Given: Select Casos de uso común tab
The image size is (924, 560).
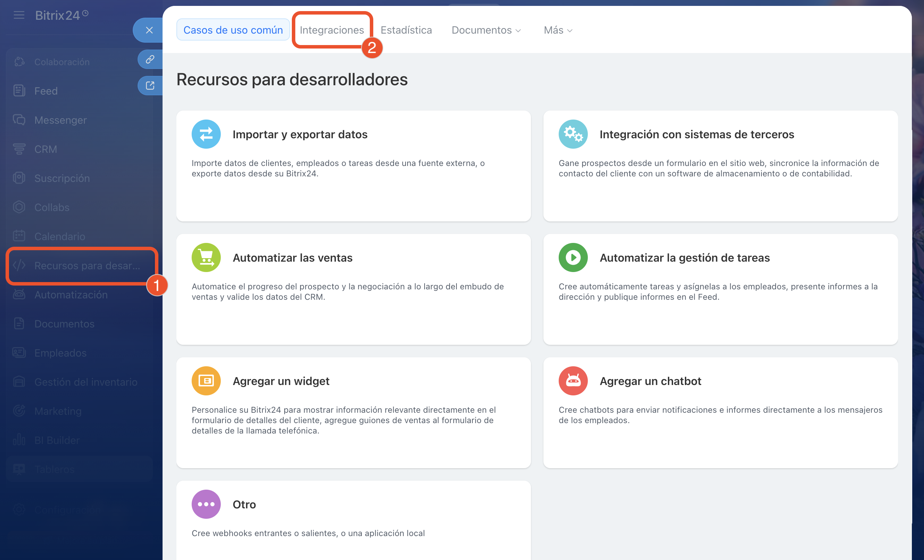Looking at the screenshot, I should click(233, 30).
